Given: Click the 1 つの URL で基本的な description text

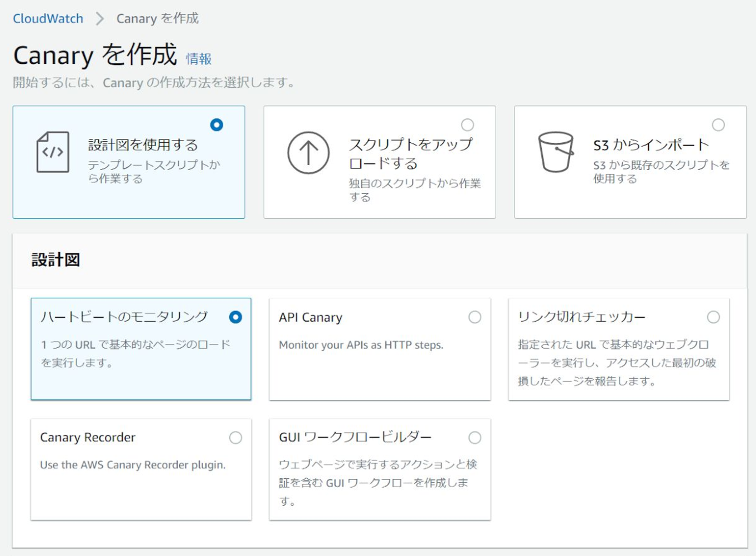Looking at the screenshot, I should [135, 354].
